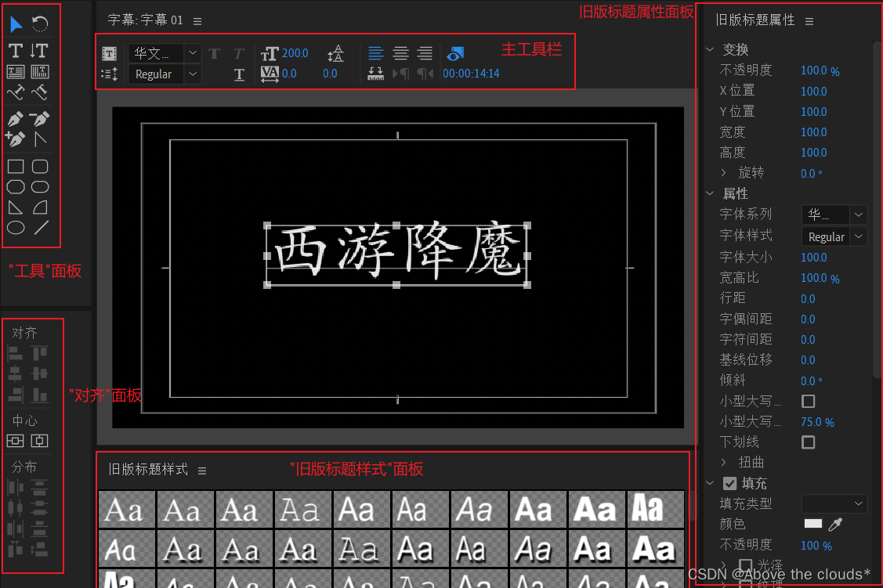The image size is (883, 588).
Task: Open the Tab Stops ruler icon
Action: click(375, 74)
